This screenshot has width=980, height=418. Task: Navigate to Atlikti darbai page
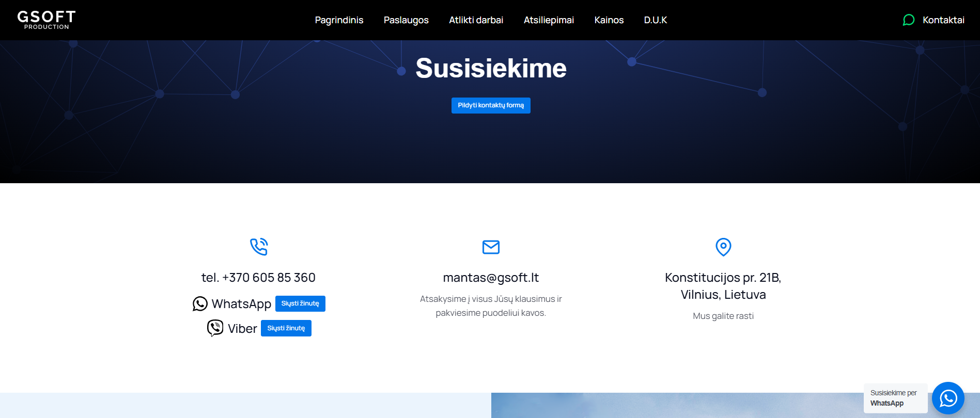pos(476,20)
